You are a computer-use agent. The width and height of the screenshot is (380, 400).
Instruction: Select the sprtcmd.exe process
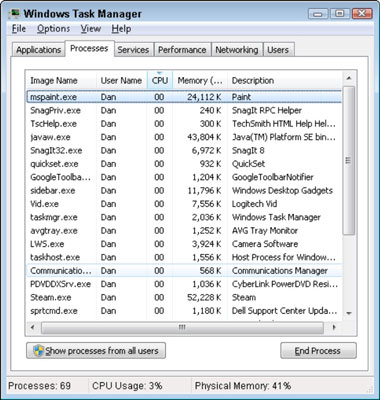[x=184, y=310]
